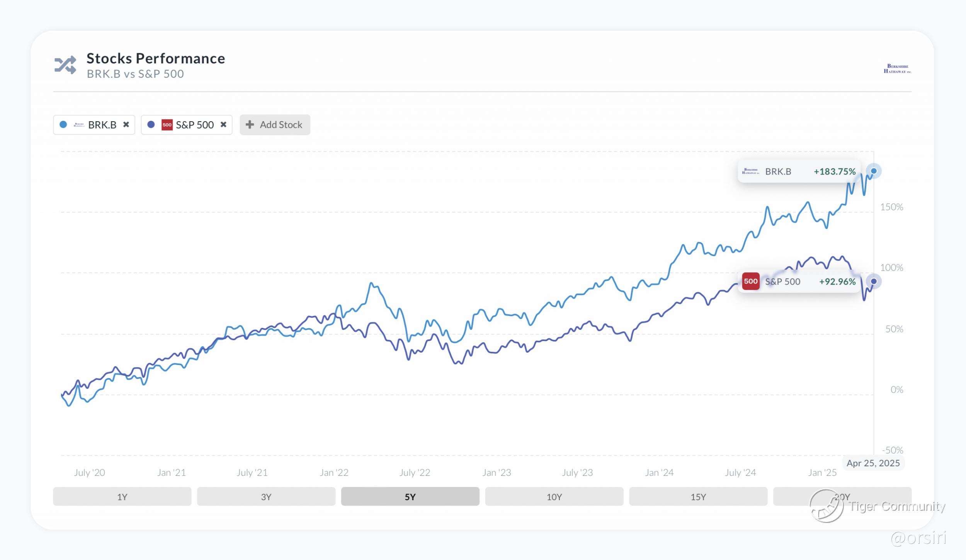Click the small Berkshire logo in BRK.B chip
The height and width of the screenshot is (560, 966).
(79, 125)
